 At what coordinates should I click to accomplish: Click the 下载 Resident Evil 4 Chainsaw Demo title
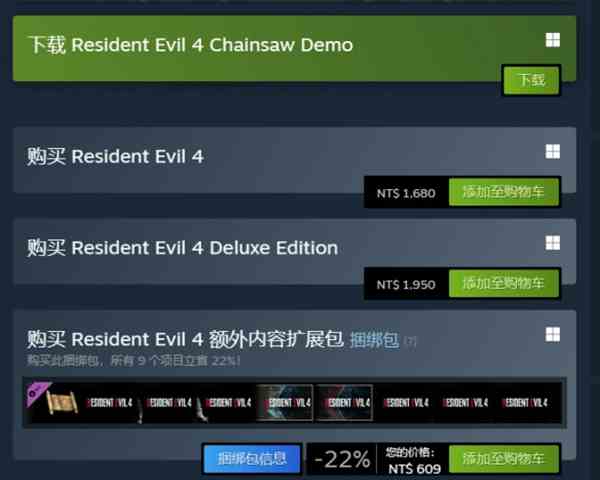coord(191,45)
